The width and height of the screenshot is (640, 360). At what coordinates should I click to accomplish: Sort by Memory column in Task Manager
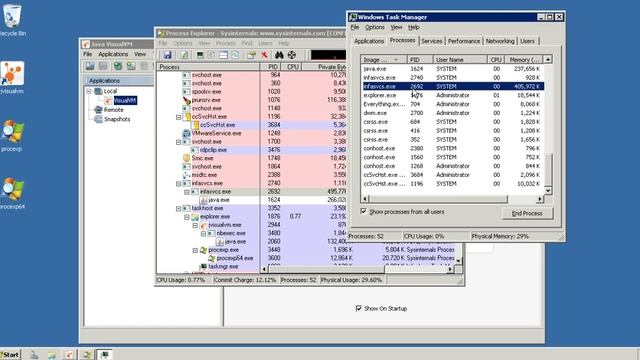click(x=524, y=60)
